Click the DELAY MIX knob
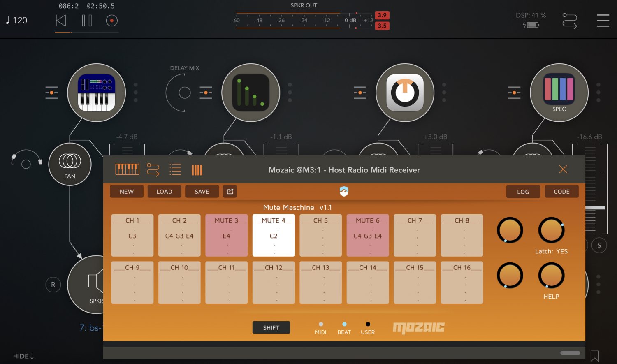This screenshot has height=364, width=617. pos(184,93)
